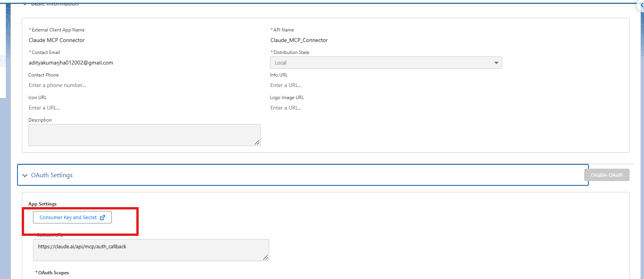Select the Icon URL input
This screenshot has width=644, height=279.
(x=144, y=108)
